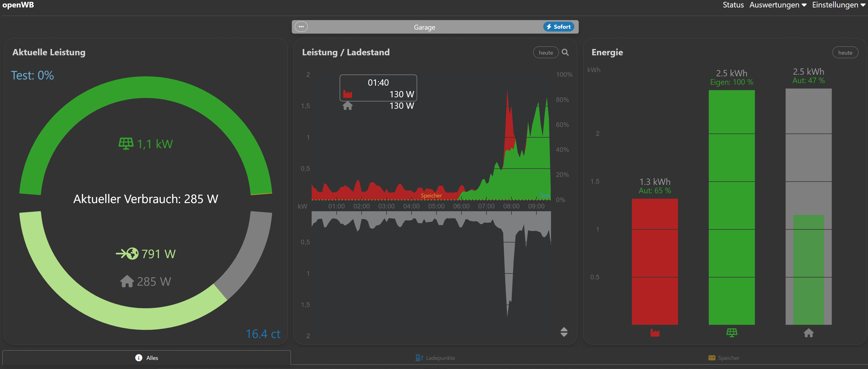Click the house icon below gray energy bar
Screen dimensions: 868x369
808,333
